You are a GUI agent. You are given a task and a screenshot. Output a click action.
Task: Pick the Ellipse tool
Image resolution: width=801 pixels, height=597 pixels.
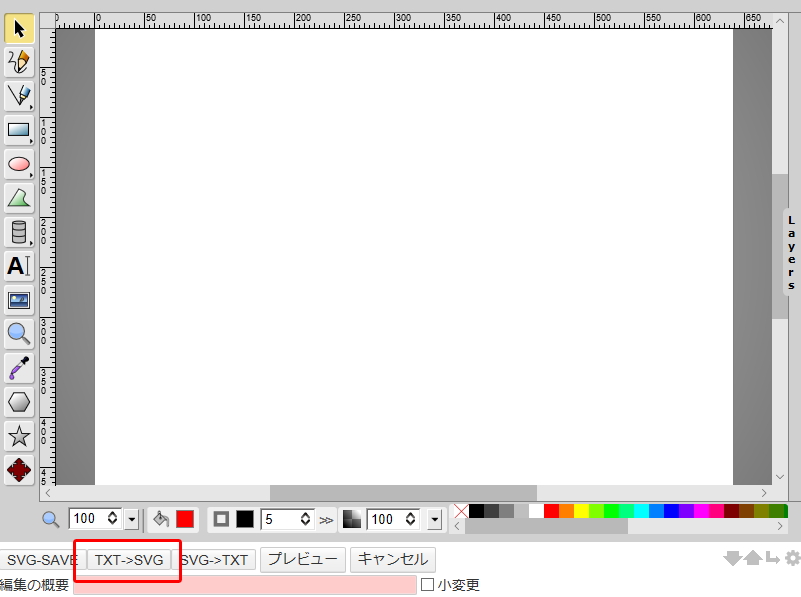19,164
